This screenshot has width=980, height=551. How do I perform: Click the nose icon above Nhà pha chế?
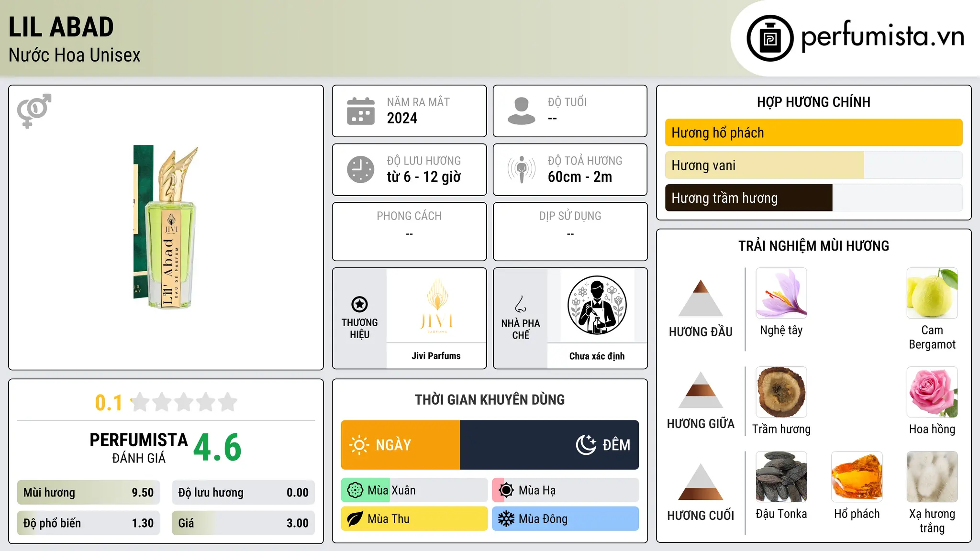521,304
